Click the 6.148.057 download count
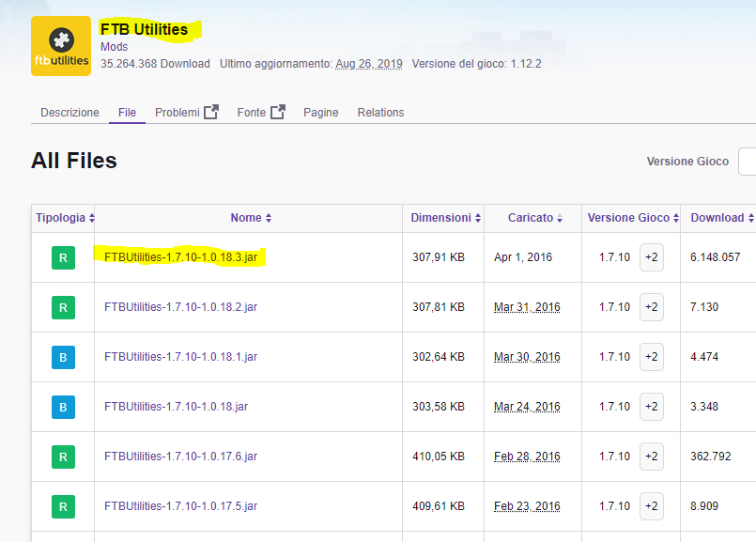Screen dimensions: 756x542 pos(715,257)
